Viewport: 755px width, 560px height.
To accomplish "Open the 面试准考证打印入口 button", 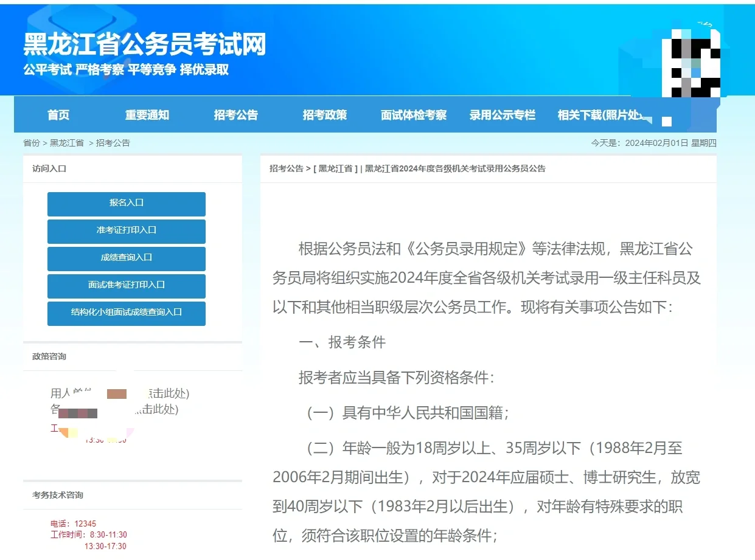I will (126, 286).
